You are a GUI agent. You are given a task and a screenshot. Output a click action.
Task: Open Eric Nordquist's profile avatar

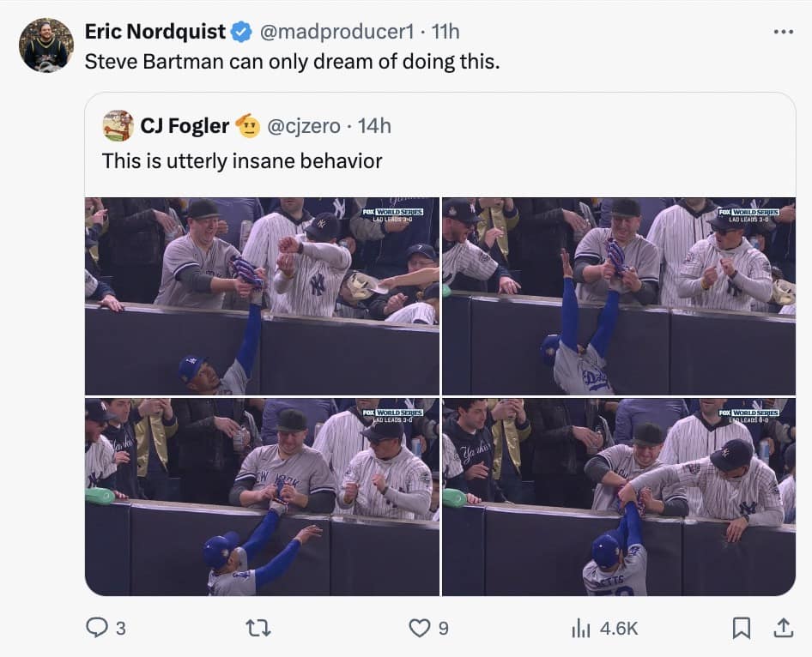coord(46,45)
